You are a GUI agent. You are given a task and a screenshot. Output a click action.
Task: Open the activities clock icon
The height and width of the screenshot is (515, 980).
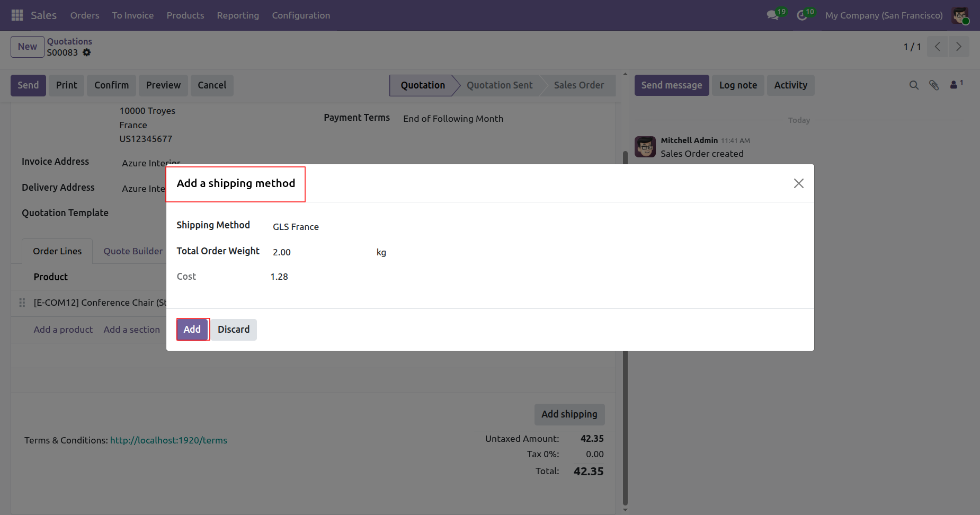(802, 15)
